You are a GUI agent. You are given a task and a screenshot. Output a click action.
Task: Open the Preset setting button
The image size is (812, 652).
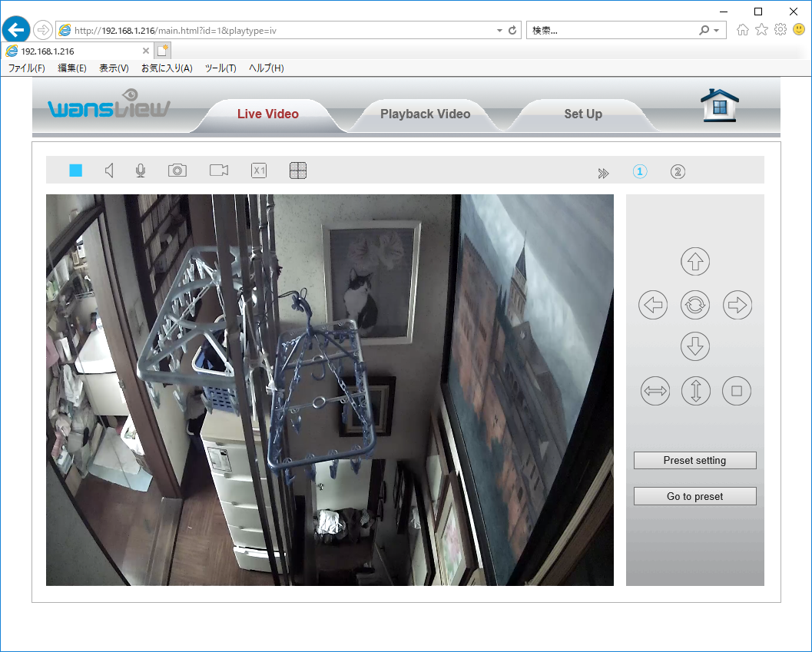pos(695,460)
